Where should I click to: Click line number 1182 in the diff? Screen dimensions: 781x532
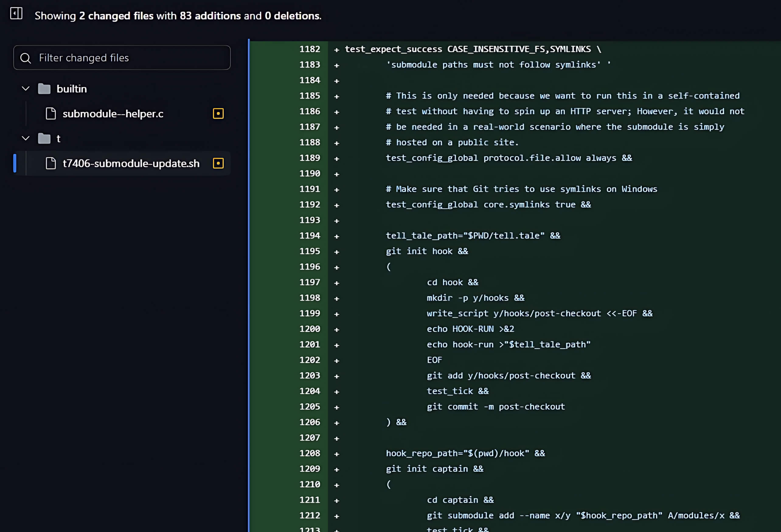[310, 49]
